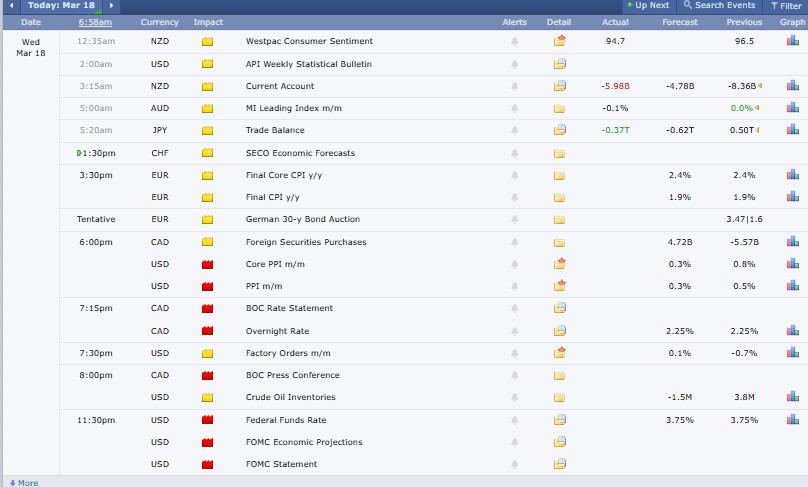Select the German 30-y Bond Auction event
808x487 pixels.
[302, 219]
